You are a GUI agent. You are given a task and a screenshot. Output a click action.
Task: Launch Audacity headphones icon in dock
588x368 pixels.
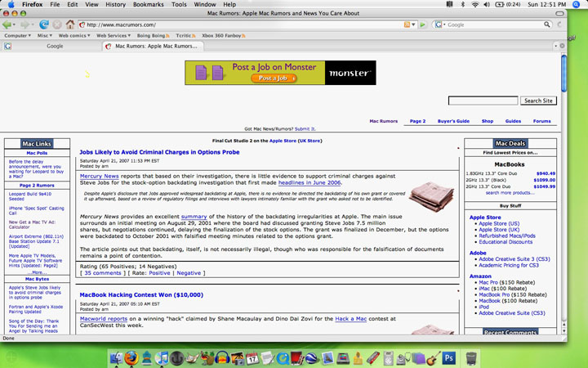[222, 358]
